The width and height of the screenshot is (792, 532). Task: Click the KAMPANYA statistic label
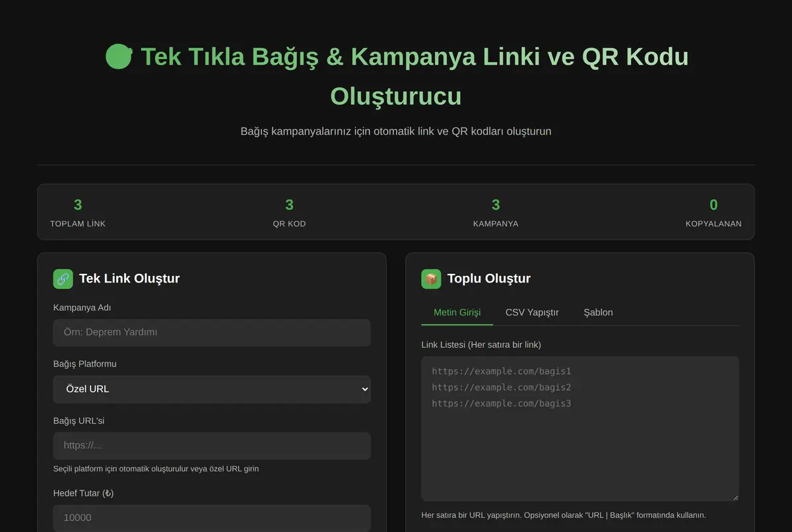496,224
